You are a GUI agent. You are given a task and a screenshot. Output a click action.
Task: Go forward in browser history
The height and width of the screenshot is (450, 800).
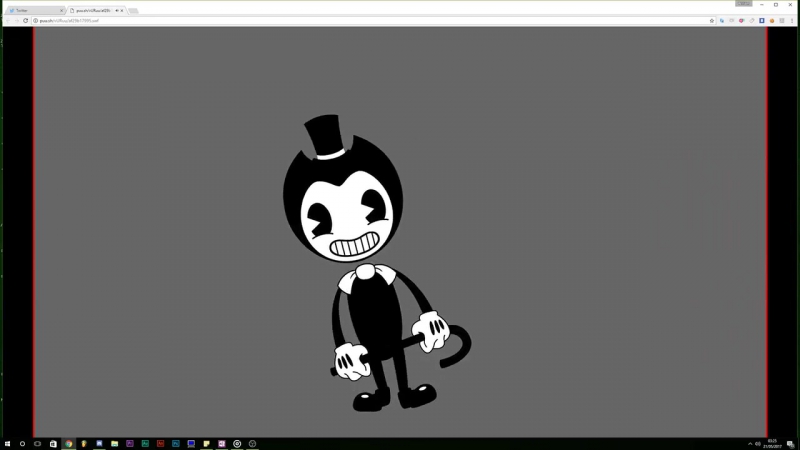[x=16, y=20]
